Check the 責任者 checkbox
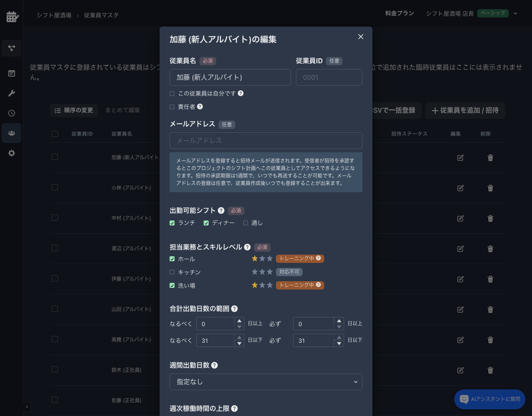 point(172,107)
